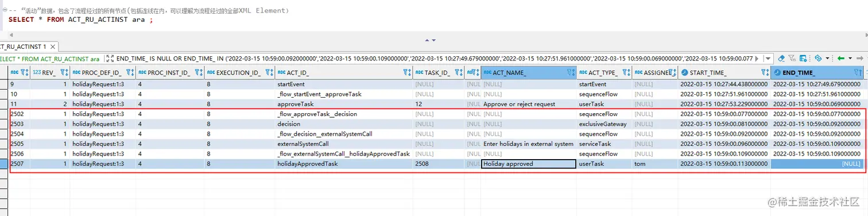Click the SELECT * FROM ACT_RU_ACTINST line in editor
The image size is (868, 216).
(x=80, y=20)
